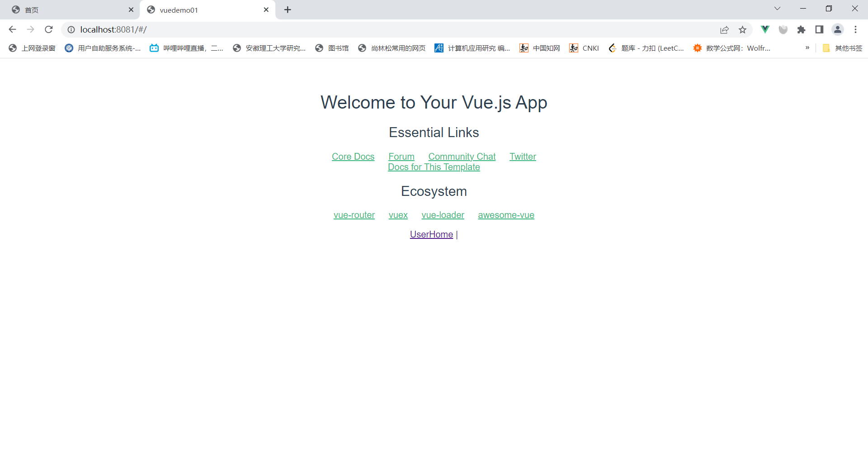The width and height of the screenshot is (868, 466).
Task: Open the vue-loader link
Action: pyautogui.click(x=443, y=215)
